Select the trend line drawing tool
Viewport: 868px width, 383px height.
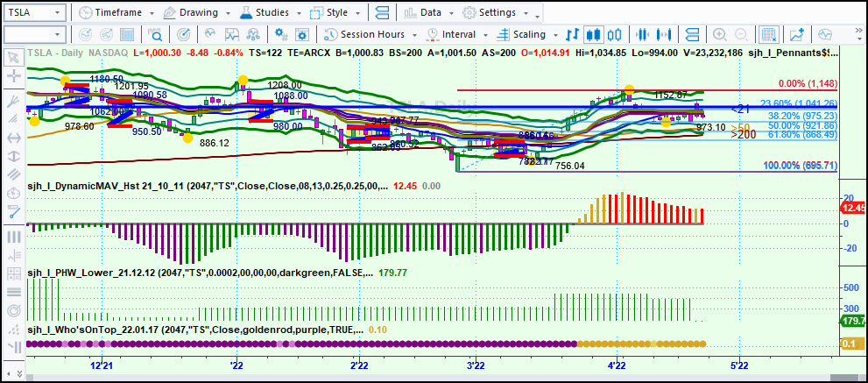pos(14,212)
